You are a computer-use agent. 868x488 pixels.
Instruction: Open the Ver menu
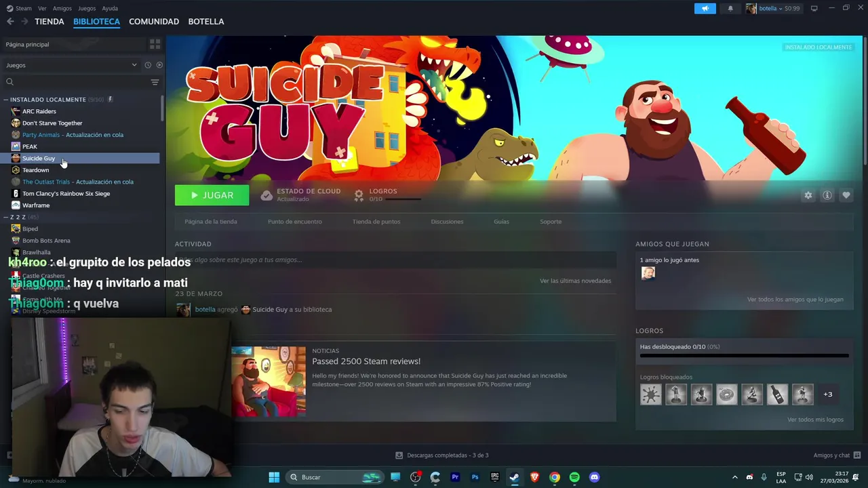[42, 8]
